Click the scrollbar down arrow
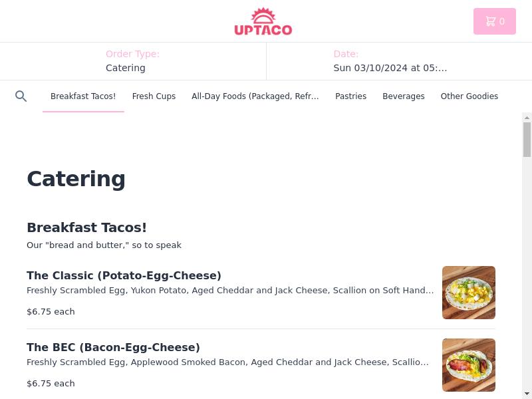Image resolution: width=532 pixels, height=399 pixels. (x=527, y=394)
